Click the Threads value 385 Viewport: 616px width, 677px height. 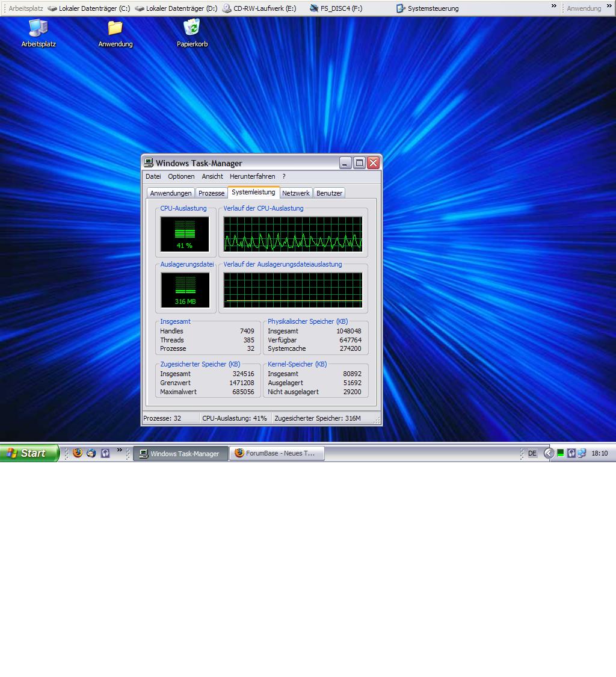click(x=248, y=340)
